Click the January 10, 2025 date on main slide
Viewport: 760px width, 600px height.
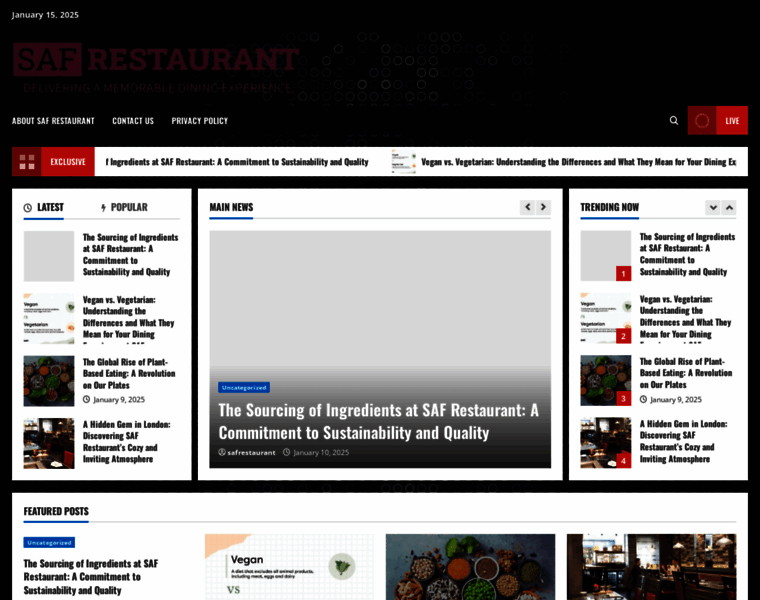(x=321, y=453)
